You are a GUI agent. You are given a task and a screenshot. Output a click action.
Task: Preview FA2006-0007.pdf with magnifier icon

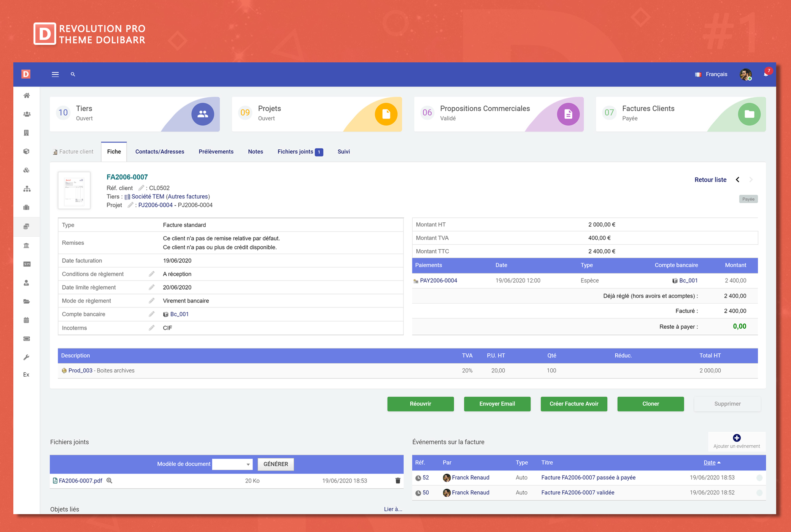coord(110,480)
